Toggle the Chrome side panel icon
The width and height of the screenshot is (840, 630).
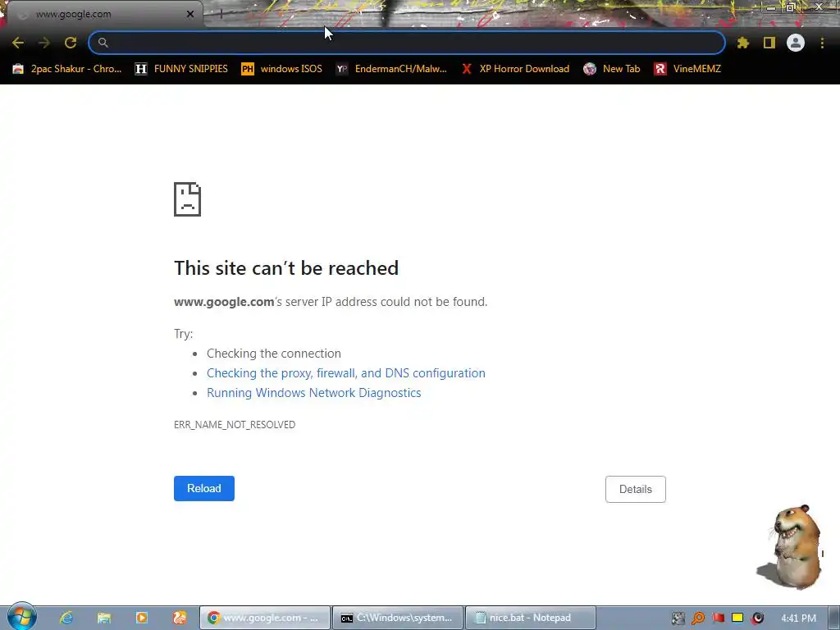click(x=769, y=43)
